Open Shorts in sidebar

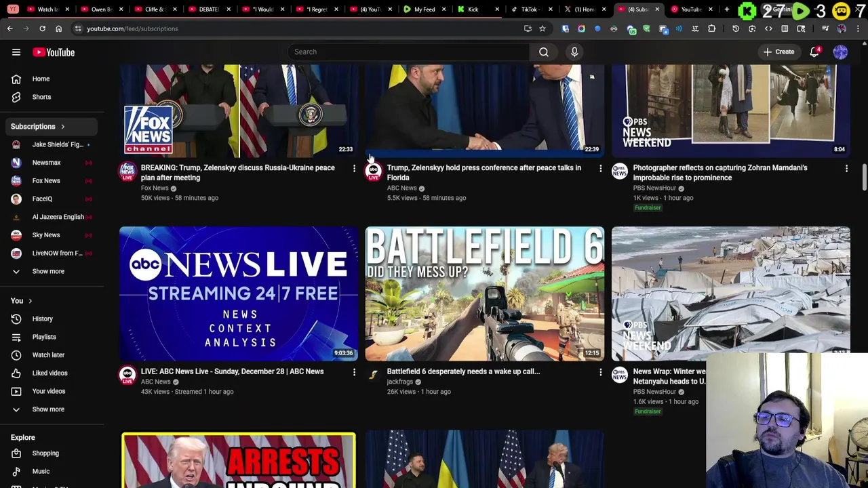tap(52, 97)
